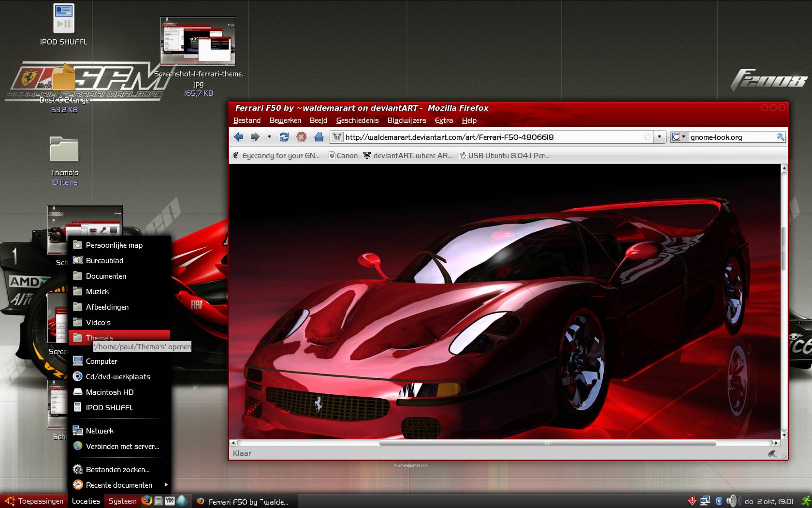Close the Locaties panel menu
This screenshot has width=812, height=508.
click(86, 501)
